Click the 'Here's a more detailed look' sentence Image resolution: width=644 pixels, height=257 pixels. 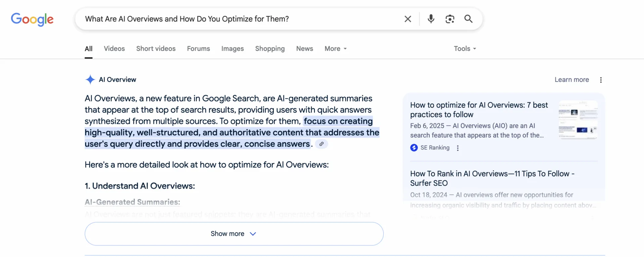coord(207,165)
